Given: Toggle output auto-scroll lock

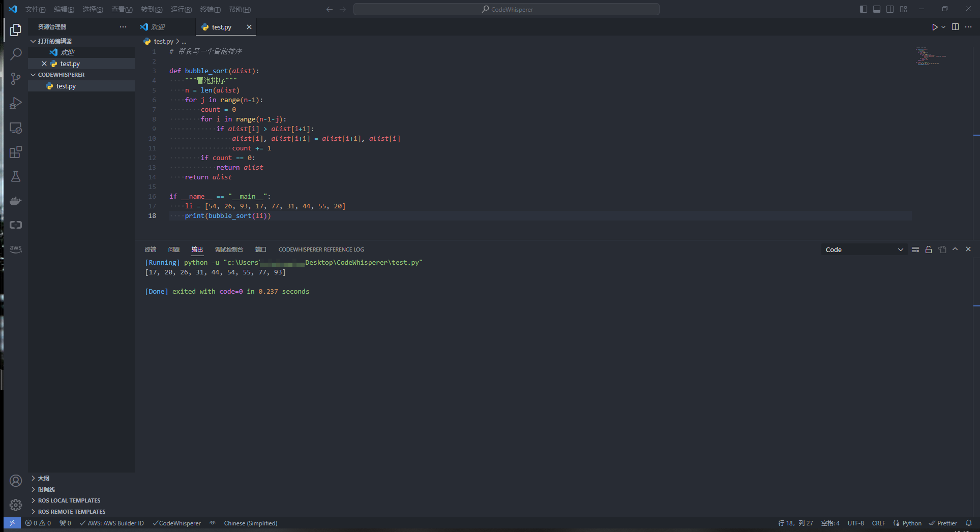Looking at the screenshot, I should tap(929, 249).
